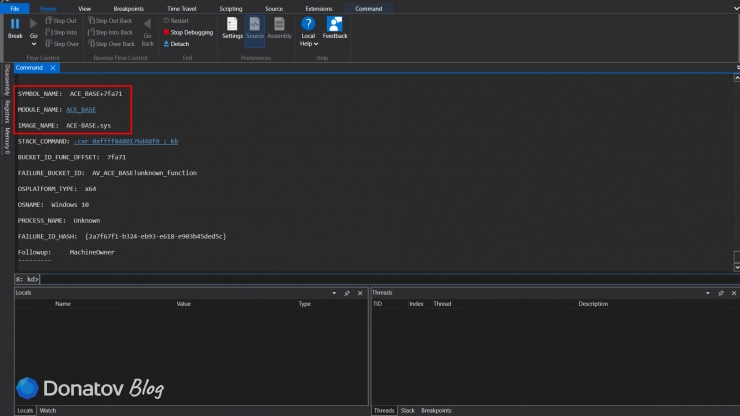Viewport: 740px width, 416px height.
Task: Click the ACE_BASE module link
Action: [81, 110]
